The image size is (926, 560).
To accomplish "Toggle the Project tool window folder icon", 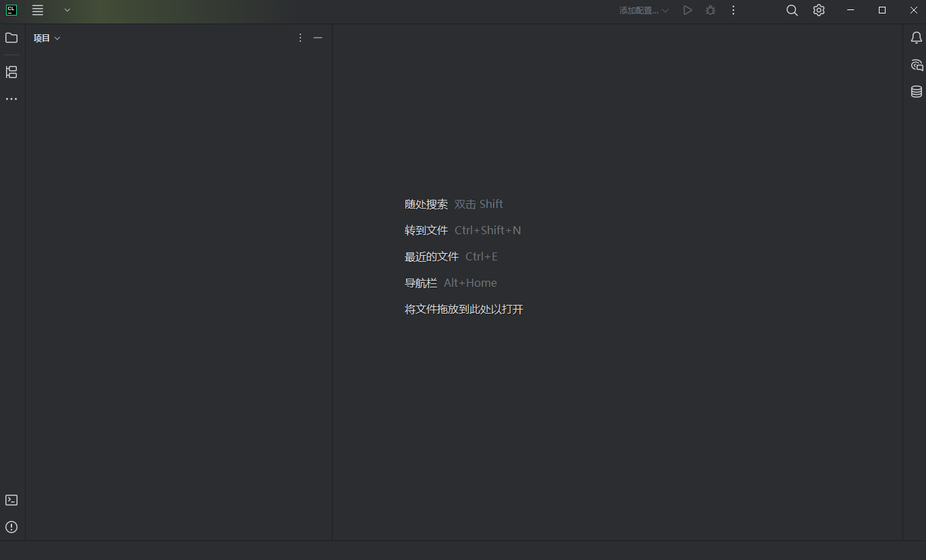I will click(11, 38).
